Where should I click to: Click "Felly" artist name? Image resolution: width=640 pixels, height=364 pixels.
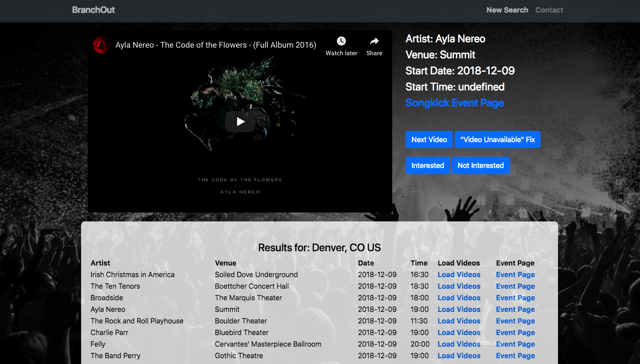click(x=98, y=344)
